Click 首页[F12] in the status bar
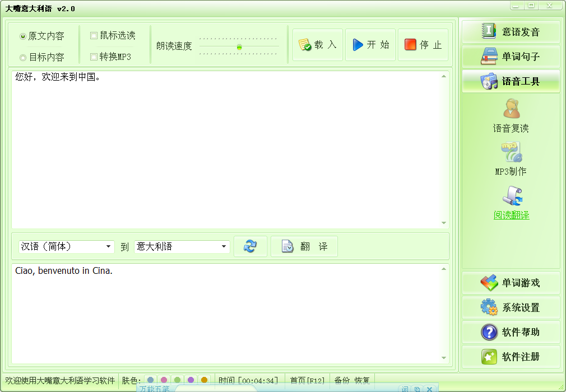This screenshot has width=566, height=392. point(307,380)
